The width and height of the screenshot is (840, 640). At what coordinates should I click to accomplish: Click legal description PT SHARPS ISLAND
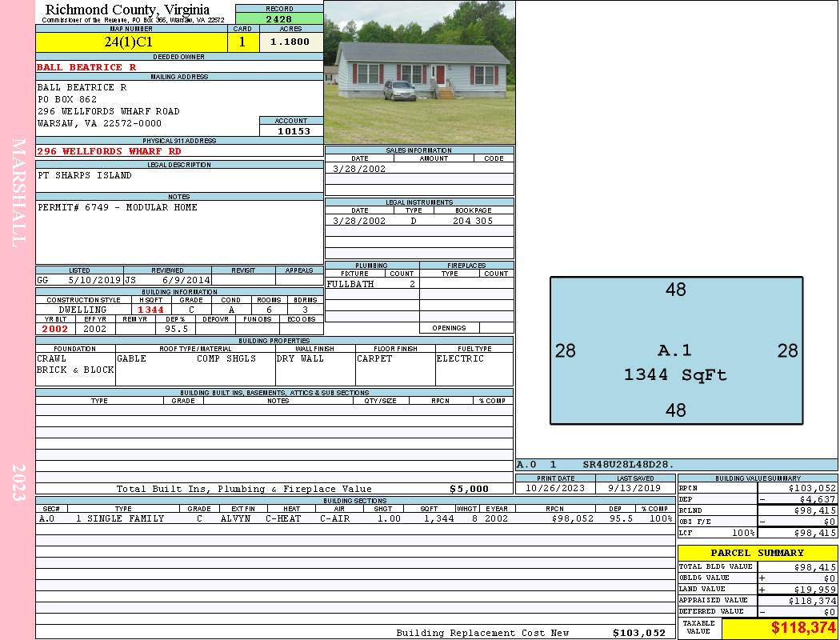(x=85, y=175)
